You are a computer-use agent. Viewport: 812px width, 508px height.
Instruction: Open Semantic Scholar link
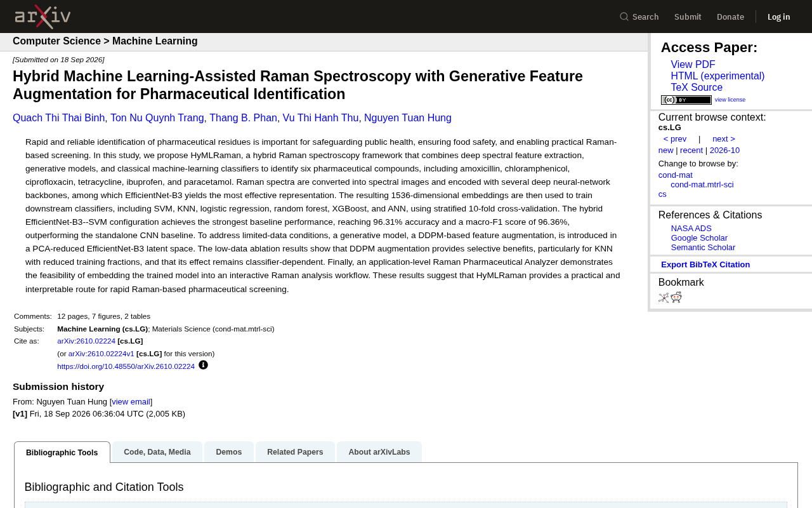coord(703,248)
